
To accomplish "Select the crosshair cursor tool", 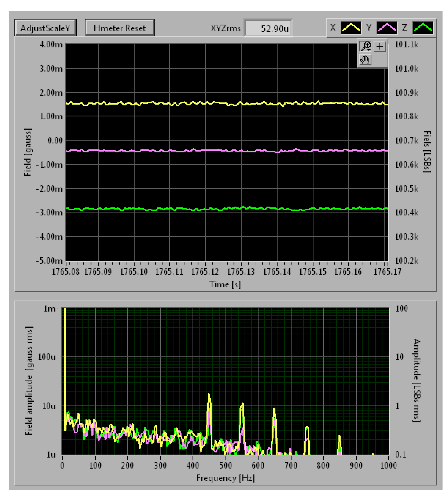I will pos(380,46).
